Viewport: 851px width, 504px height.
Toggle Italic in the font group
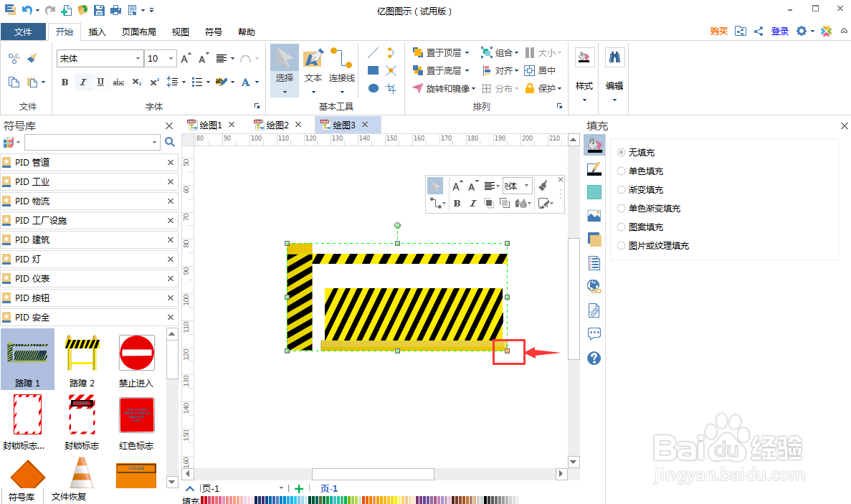click(82, 82)
